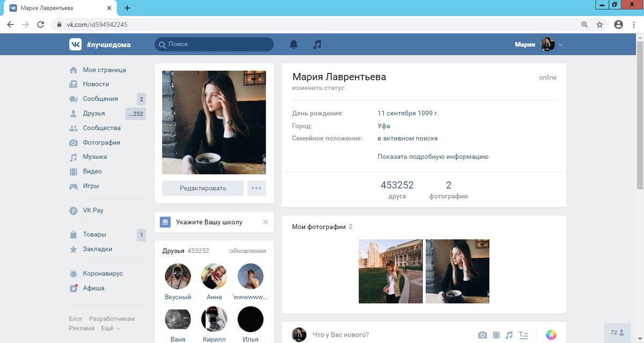Open Chrome three-dot menu
This screenshot has height=343, width=644.
(634, 25)
